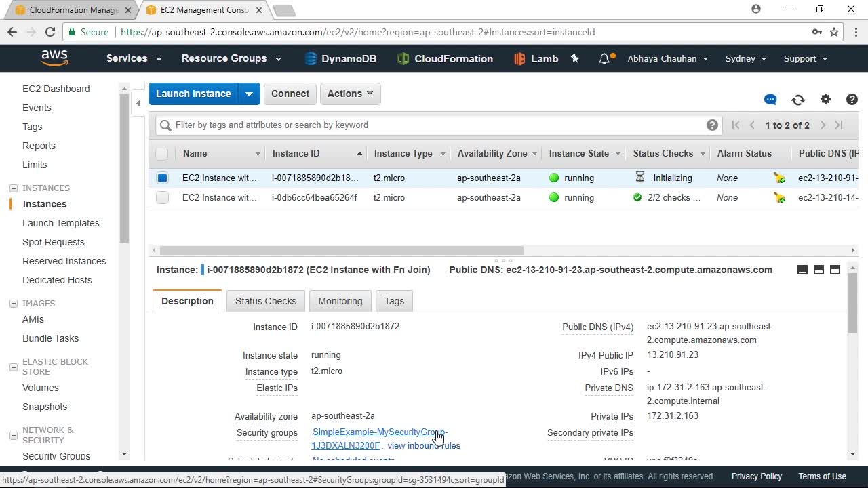
Task: Open the SimpleExample-MySecurityGroup link
Action: coord(380,439)
